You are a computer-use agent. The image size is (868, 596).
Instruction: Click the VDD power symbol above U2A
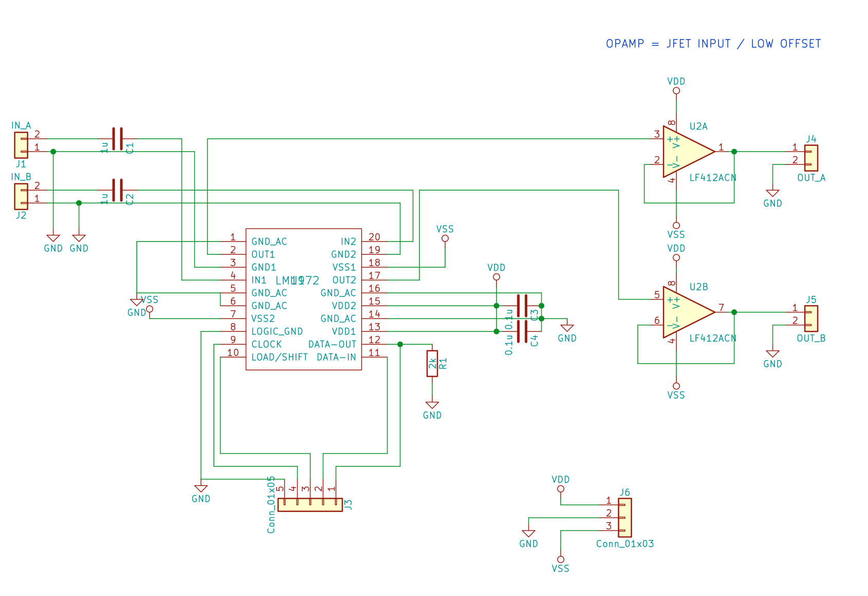[676, 90]
